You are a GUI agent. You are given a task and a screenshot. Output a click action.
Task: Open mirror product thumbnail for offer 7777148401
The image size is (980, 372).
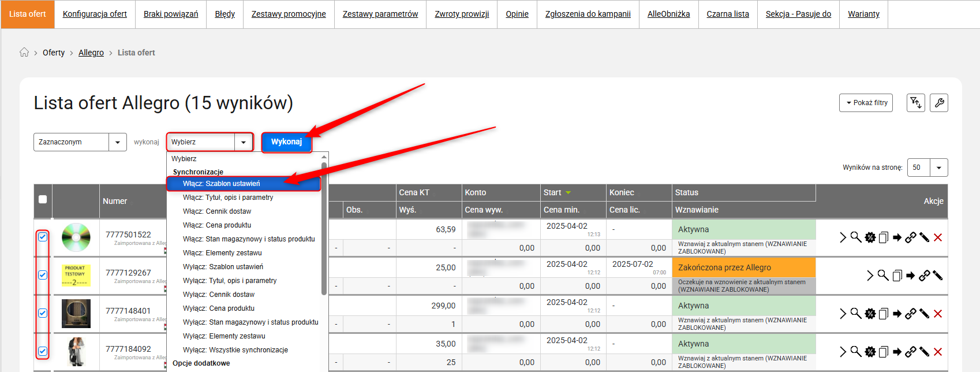[x=76, y=314]
